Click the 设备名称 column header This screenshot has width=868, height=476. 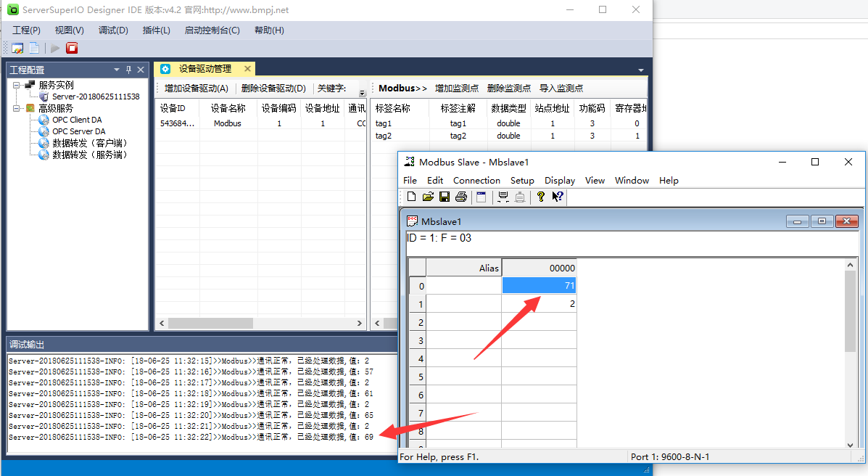[x=228, y=108]
